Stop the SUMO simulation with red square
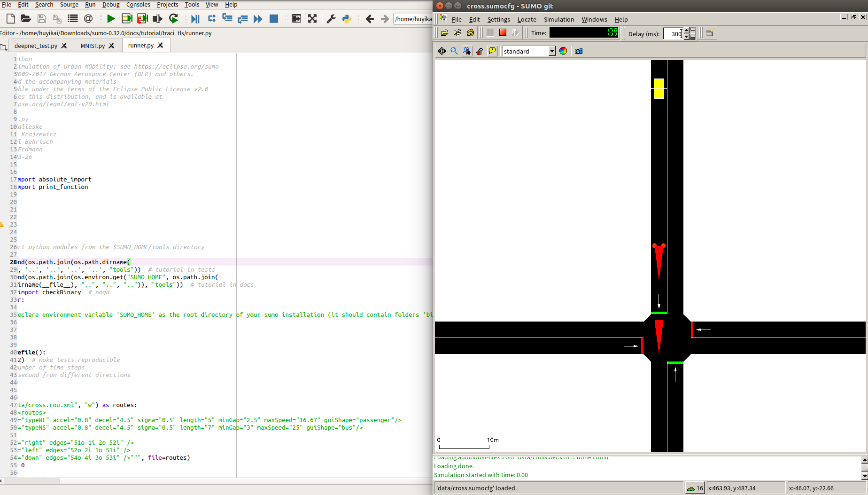This screenshot has height=495, width=868. pos(503,33)
